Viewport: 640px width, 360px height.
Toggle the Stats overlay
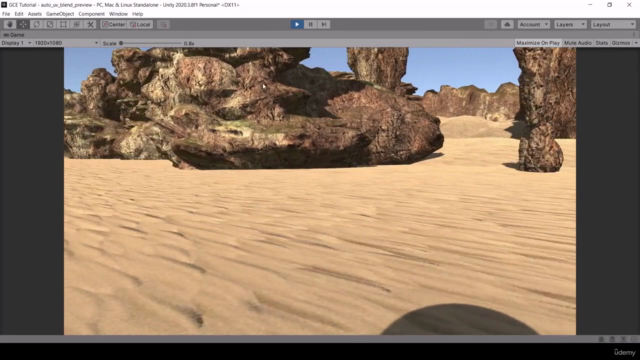point(601,43)
